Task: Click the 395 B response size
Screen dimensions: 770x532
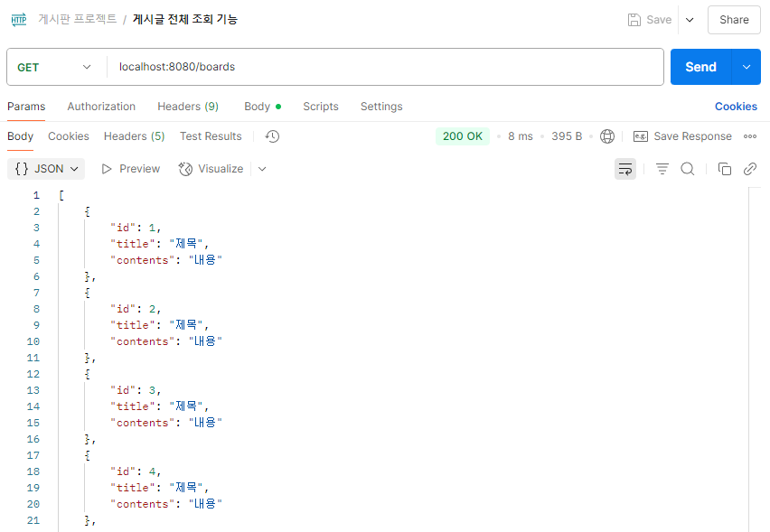Action: point(567,136)
